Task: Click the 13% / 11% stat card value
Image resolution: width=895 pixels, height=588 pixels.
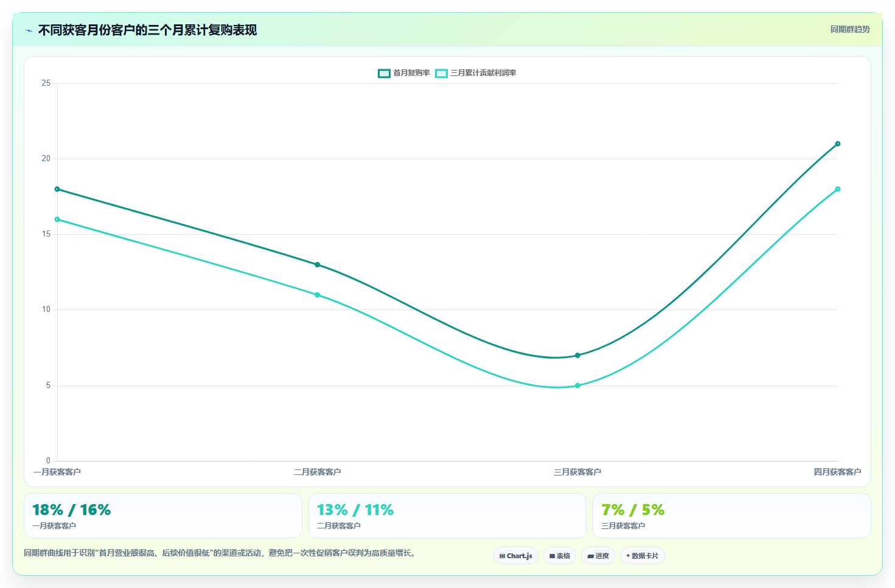Action: 355,510
